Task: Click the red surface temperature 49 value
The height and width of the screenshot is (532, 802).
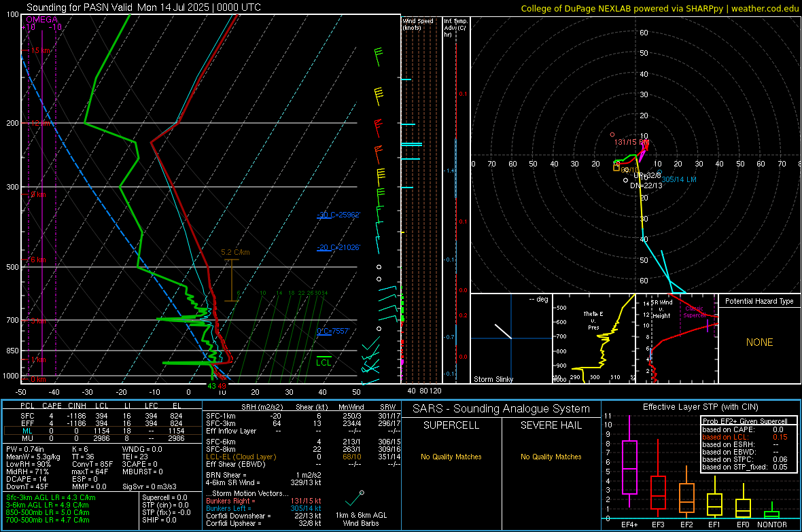Action: [x=222, y=386]
